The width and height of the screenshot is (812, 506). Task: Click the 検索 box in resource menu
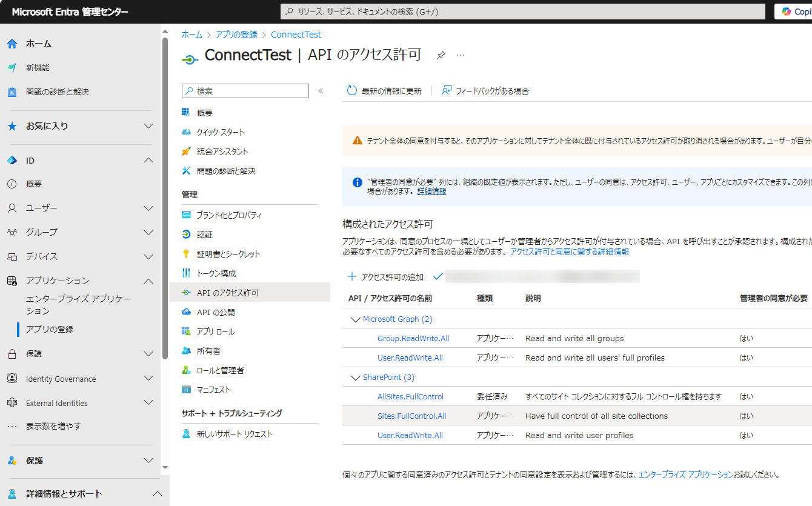245,91
